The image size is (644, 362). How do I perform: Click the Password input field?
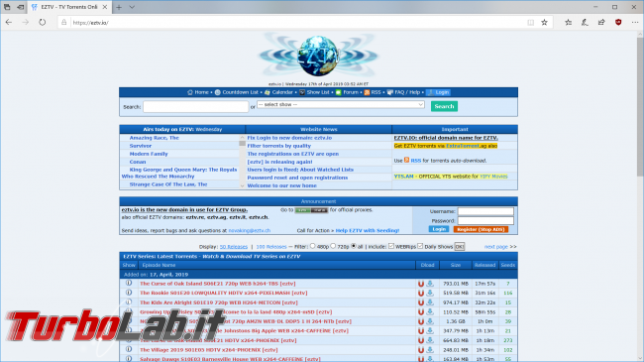(x=485, y=220)
